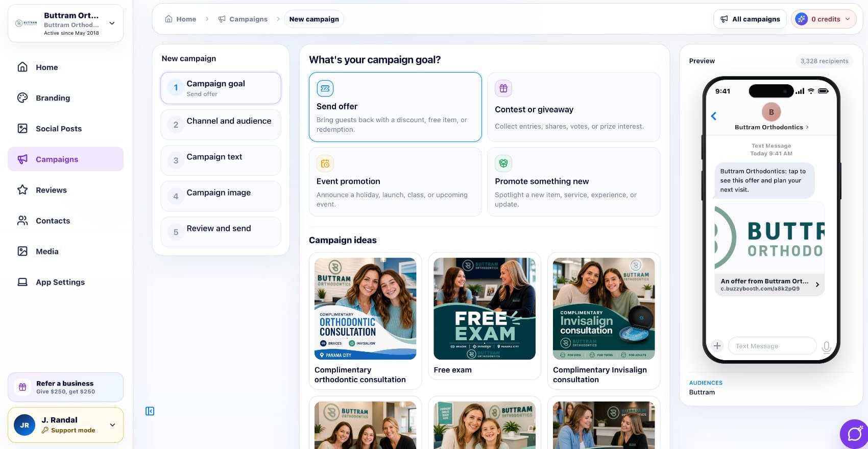Click the Event promotion calendar icon

click(x=325, y=163)
